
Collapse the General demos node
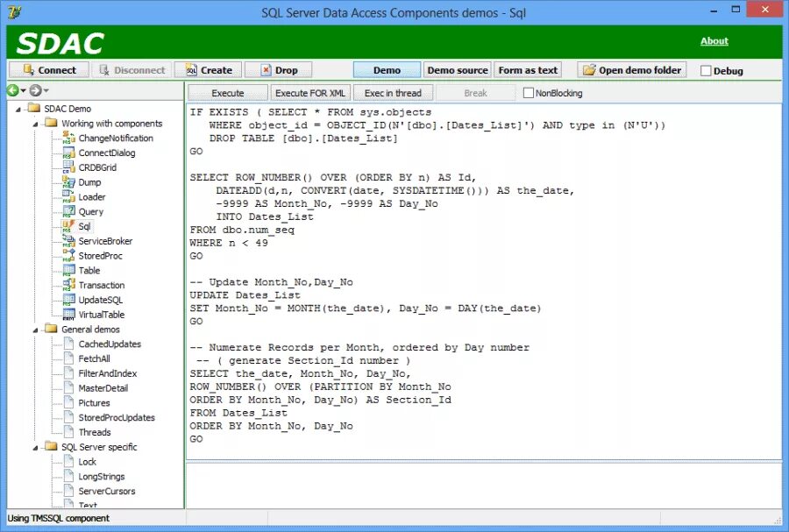click(35, 330)
